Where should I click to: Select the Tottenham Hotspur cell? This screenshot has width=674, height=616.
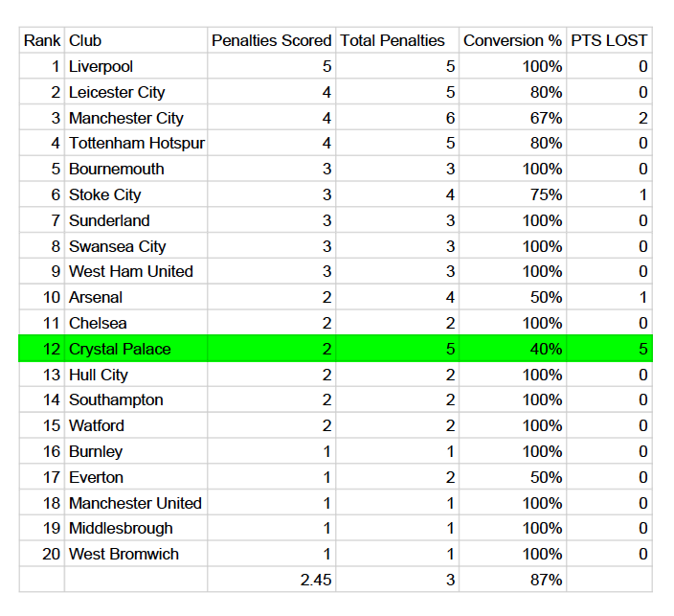click(x=136, y=144)
